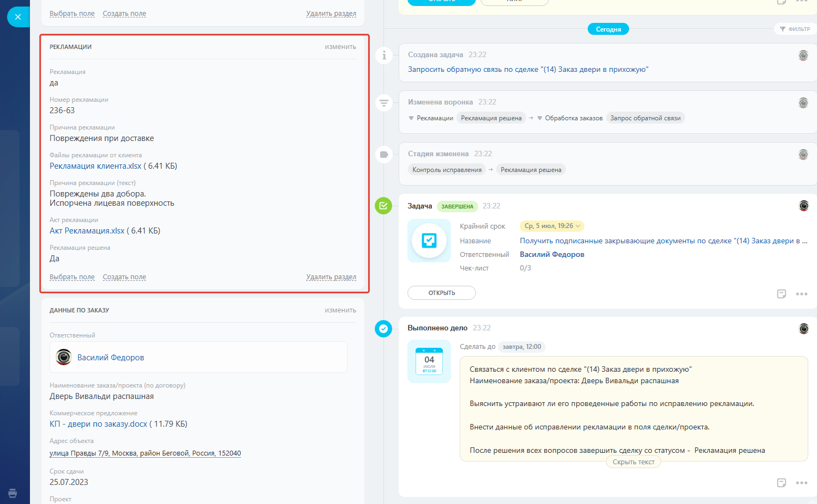Open the three-dot menu on Выполнено дело card
Viewport: 817px width, 504px height.
coord(802,483)
